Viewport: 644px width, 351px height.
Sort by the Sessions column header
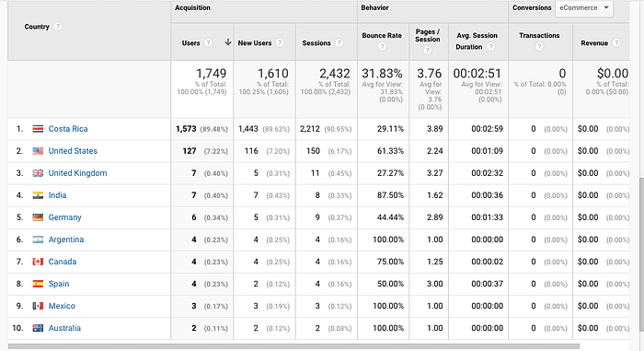[316, 42]
